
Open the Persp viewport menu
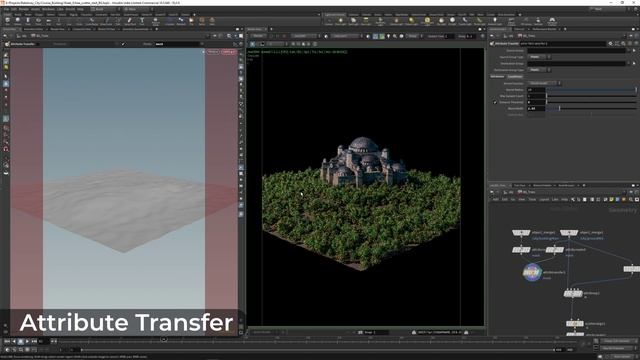point(213,52)
